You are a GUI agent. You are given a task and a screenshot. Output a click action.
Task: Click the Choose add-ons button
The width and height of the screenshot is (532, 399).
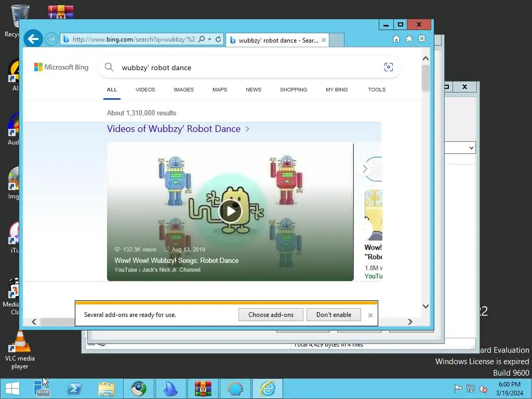[271, 314]
